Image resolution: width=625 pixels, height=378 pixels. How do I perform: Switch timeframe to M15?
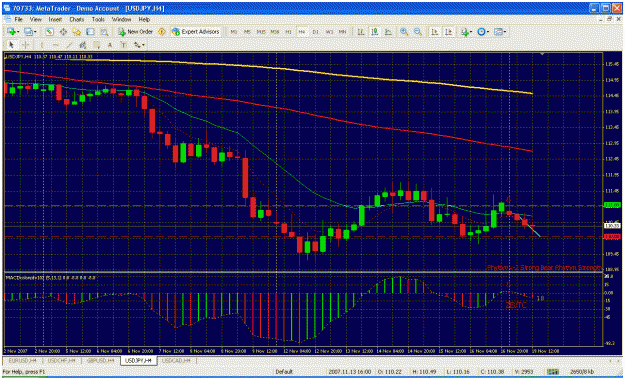pyautogui.click(x=261, y=32)
